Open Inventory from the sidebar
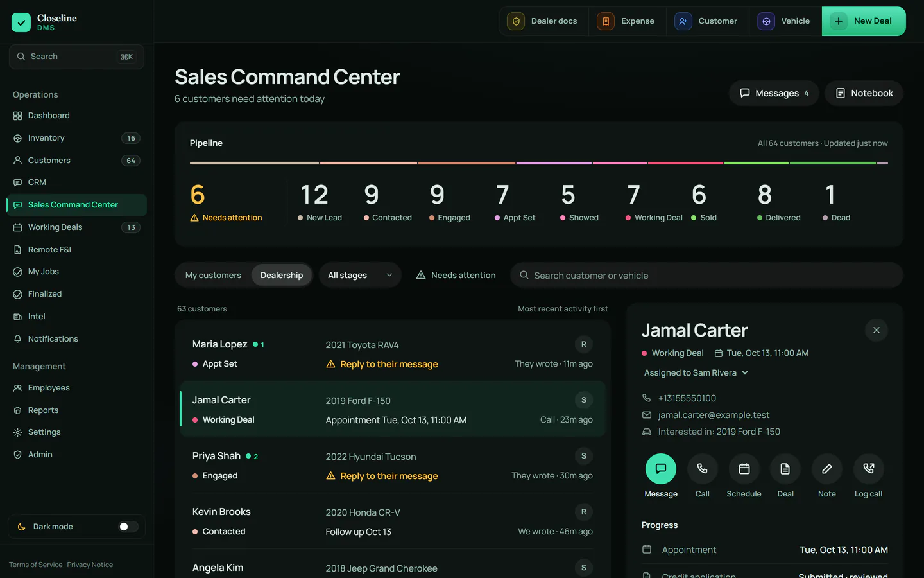Screen dimensions: 924x578 [76, 138]
